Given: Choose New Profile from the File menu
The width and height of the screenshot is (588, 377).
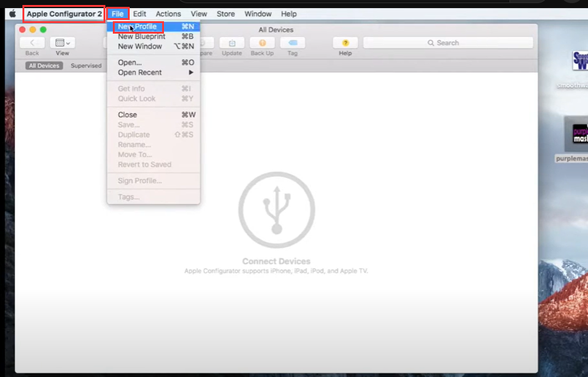Looking at the screenshot, I should pyautogui.click(x=153, y=27).
